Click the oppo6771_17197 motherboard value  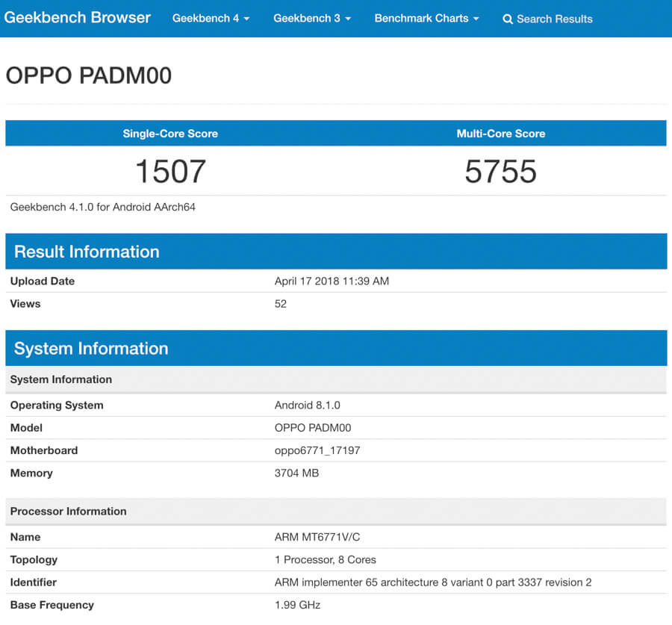click(317, 450)
